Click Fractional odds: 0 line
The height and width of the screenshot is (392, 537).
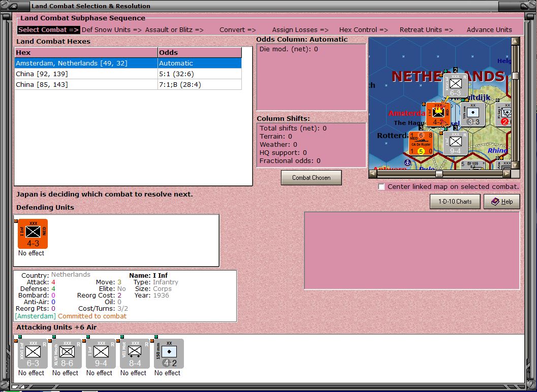tap(290, 160)
